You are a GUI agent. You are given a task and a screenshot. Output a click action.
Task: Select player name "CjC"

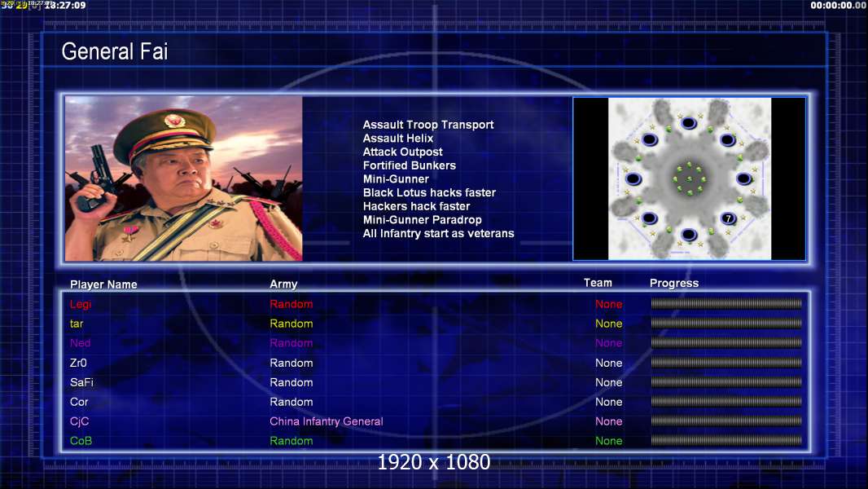(79, 421)
